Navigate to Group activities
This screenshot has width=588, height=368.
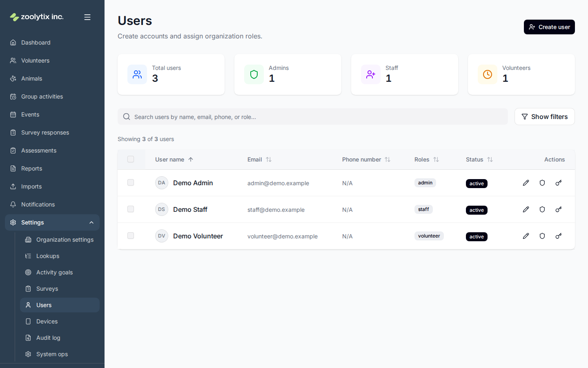[52, 96]
